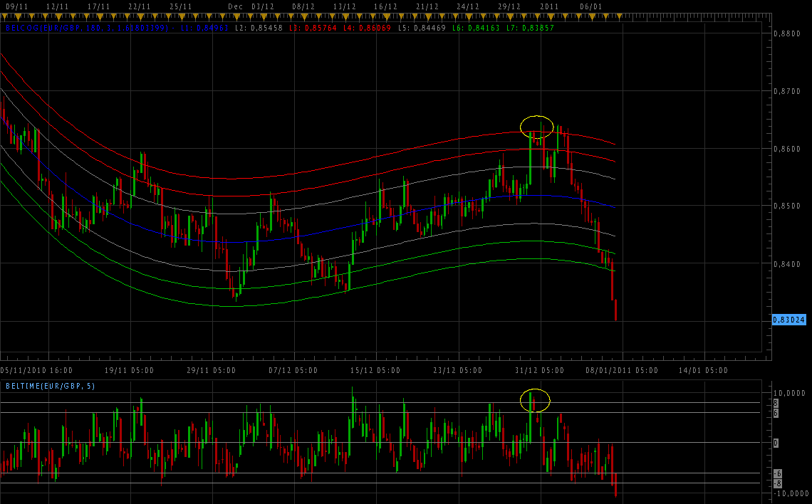Click the 31/12 05:00 time axis label

click(x=540, y=370)
